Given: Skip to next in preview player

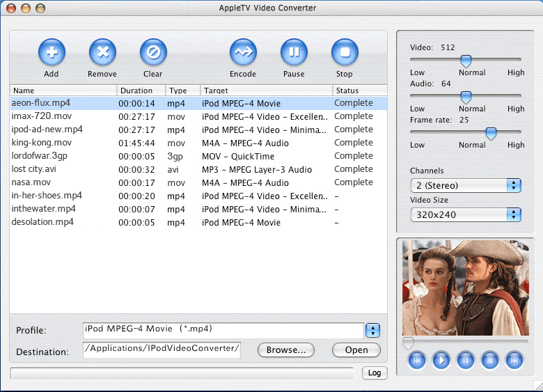Looking at the screenshot, I should point(514,361).
